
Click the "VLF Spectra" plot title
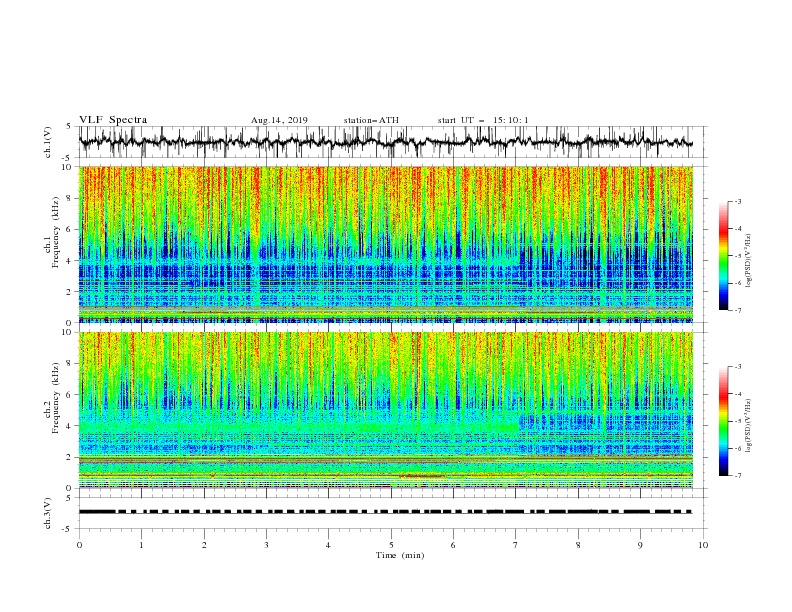(x=113, y=120)
